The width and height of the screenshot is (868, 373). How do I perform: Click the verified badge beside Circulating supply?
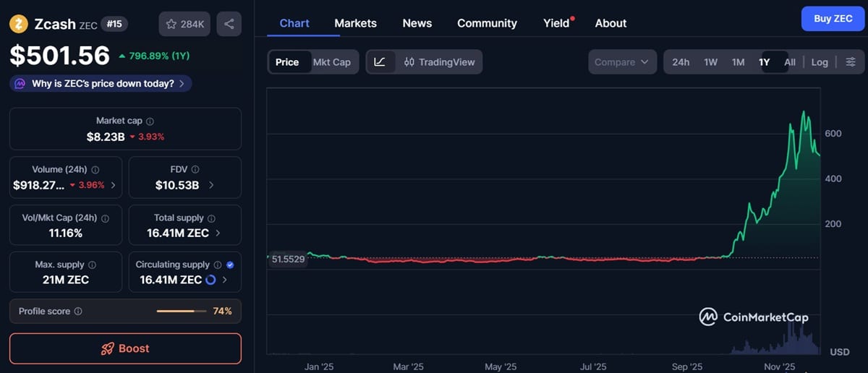coord(230,265)
